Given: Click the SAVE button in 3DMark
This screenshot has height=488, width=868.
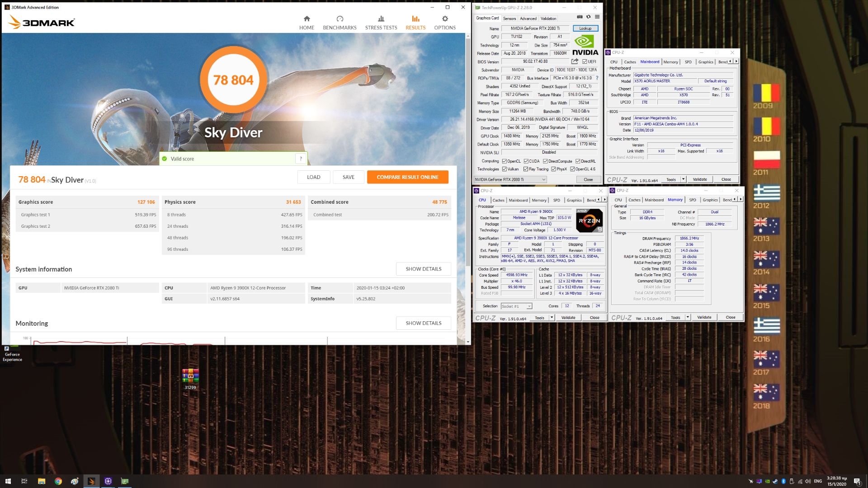Looking at the screenshot, I should [x=348, y=177].
